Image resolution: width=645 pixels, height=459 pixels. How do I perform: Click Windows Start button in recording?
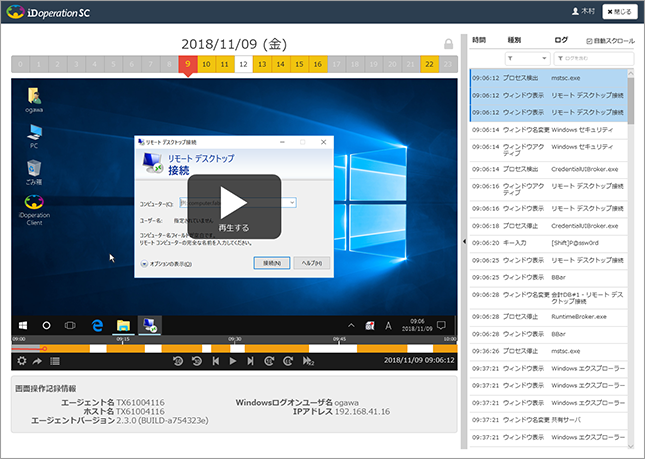(23, 325)
